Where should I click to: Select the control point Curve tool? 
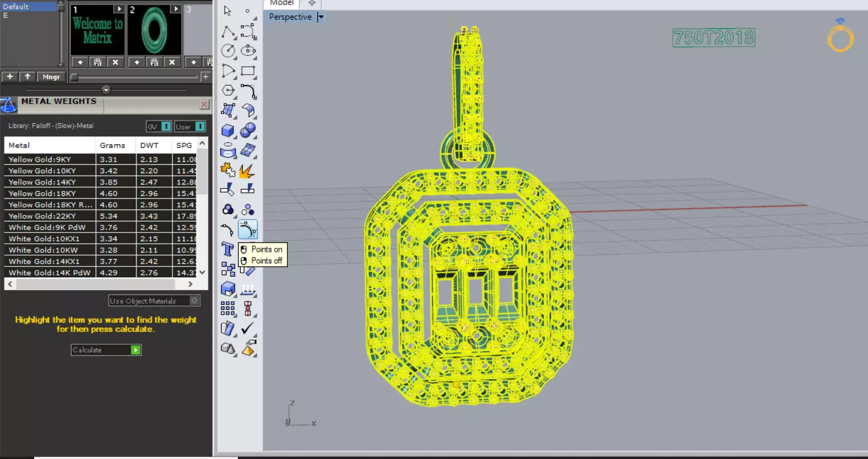[x=248, y=31]
